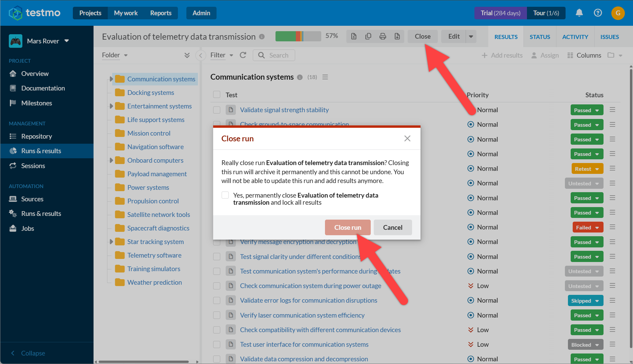Select all tests via header checkbox

(217, 95)
